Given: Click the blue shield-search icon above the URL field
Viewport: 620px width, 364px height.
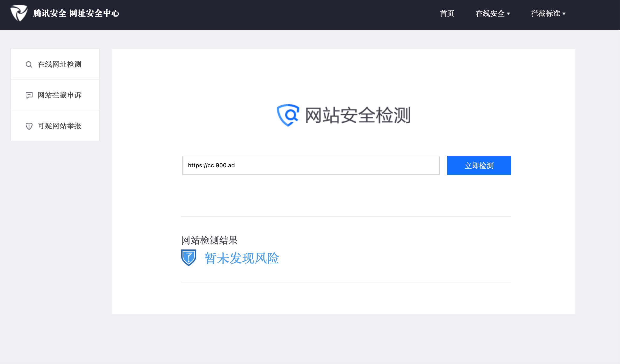Looking at the screenshot, I should pyautogui.click(x=288, y=115).
